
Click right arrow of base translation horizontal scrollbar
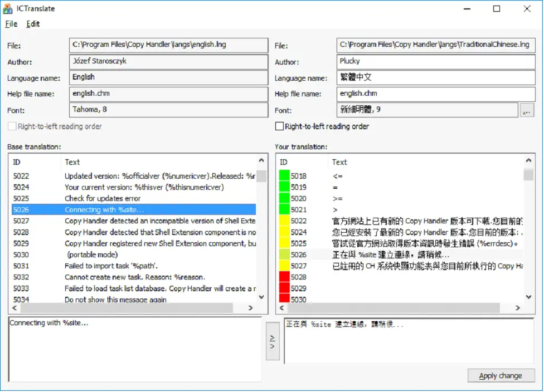(x=250, y=308)
